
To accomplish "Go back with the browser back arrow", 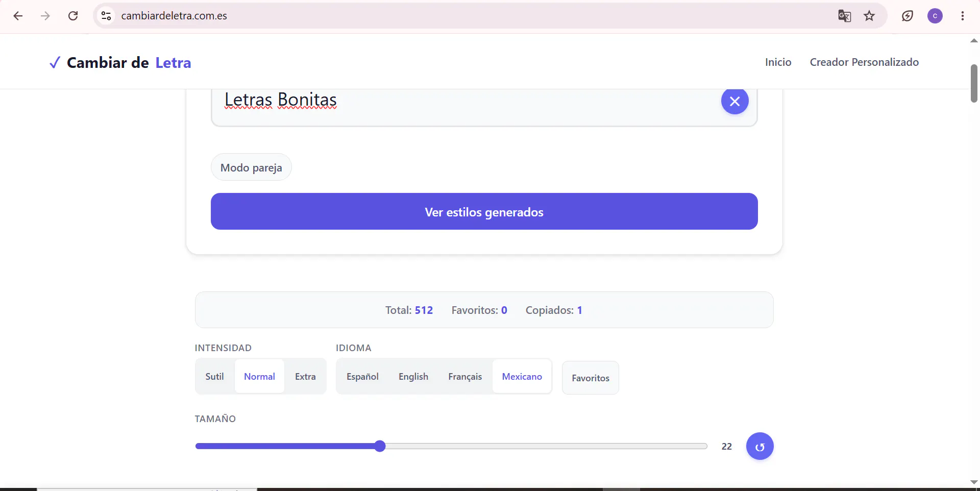I will tap(18, 16).
